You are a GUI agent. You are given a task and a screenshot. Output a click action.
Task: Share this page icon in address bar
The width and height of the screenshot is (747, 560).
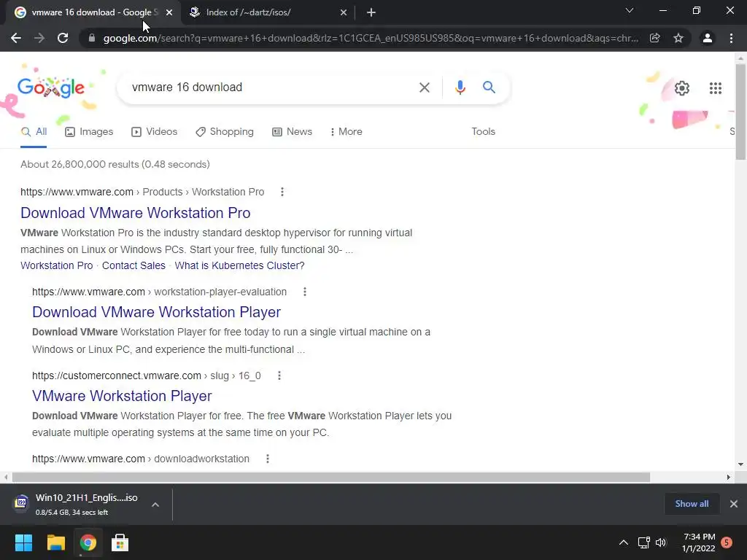coord(654,38)
